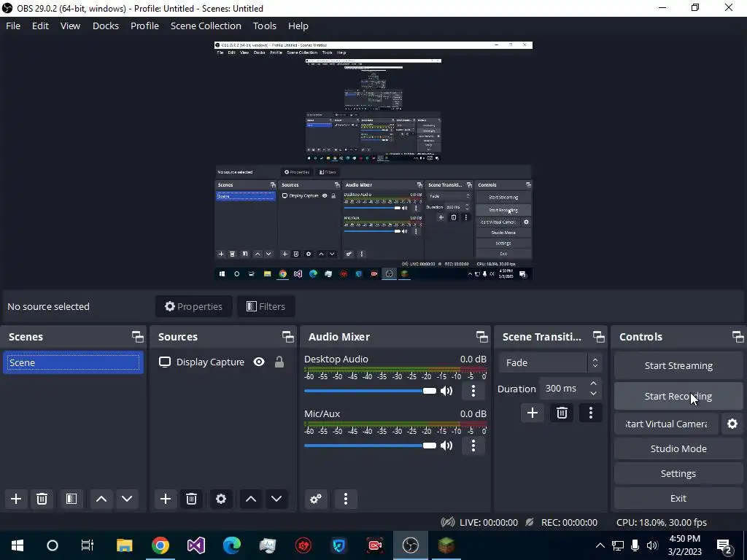Adjust the Desktop Audio volume slider

(370, 391)
